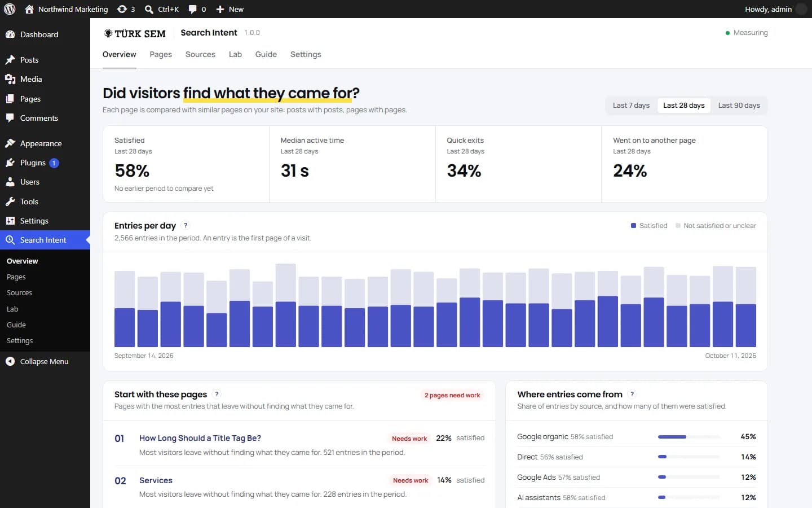Click the Media icon in sidebar
The image size is (812, 508).
pyautogui.click(x=10, y=79)
